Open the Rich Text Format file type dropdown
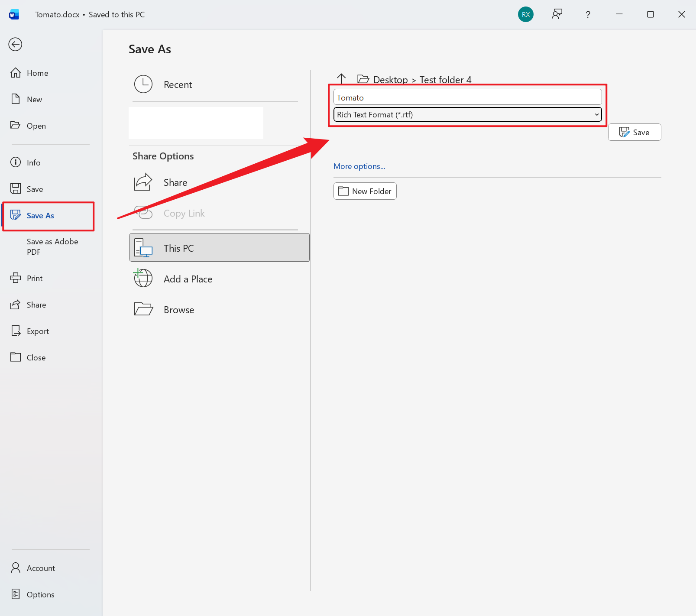This screenshot has width=696, height=616. [467, 115]
